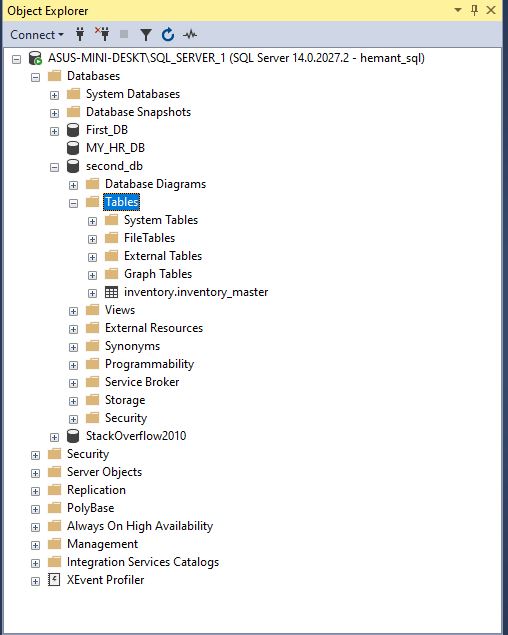Click the Views folder icon
Image resolution: width=508 pixels, height=635 pixels.
coord(92,310)
